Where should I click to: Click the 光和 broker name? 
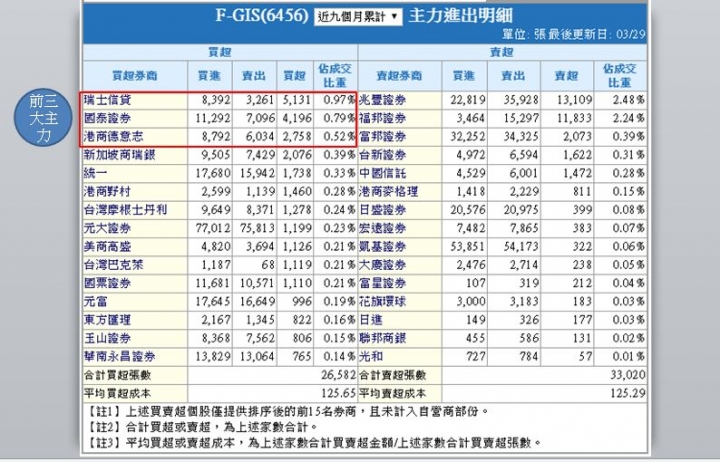point(371,356)
